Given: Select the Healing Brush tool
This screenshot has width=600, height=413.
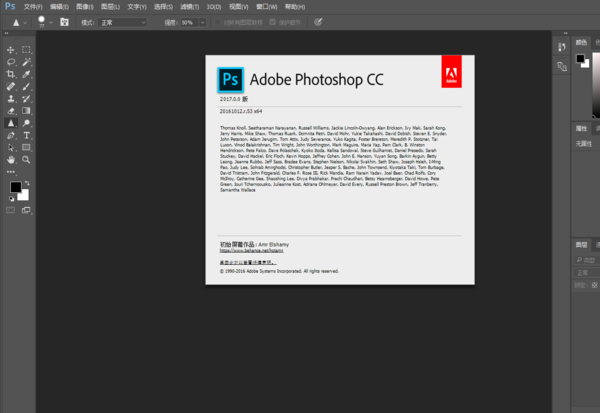Looking at the screenshot, I should pos(11,87).
